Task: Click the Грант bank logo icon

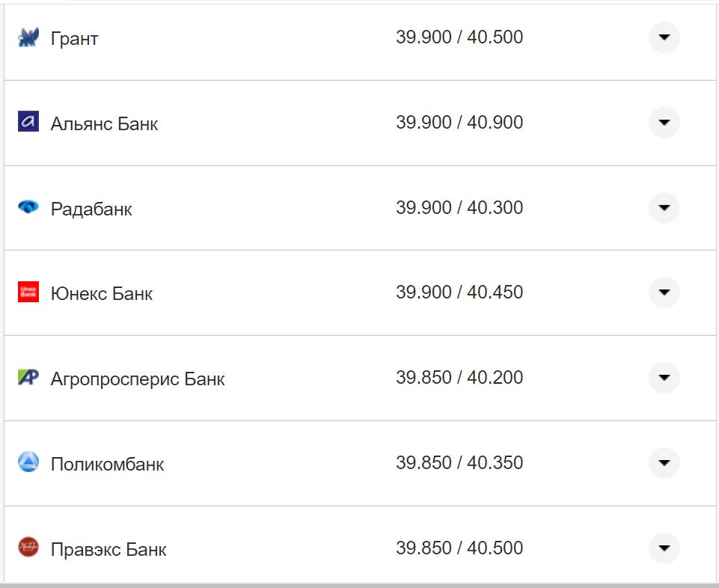Action: [x=28, y=37]
